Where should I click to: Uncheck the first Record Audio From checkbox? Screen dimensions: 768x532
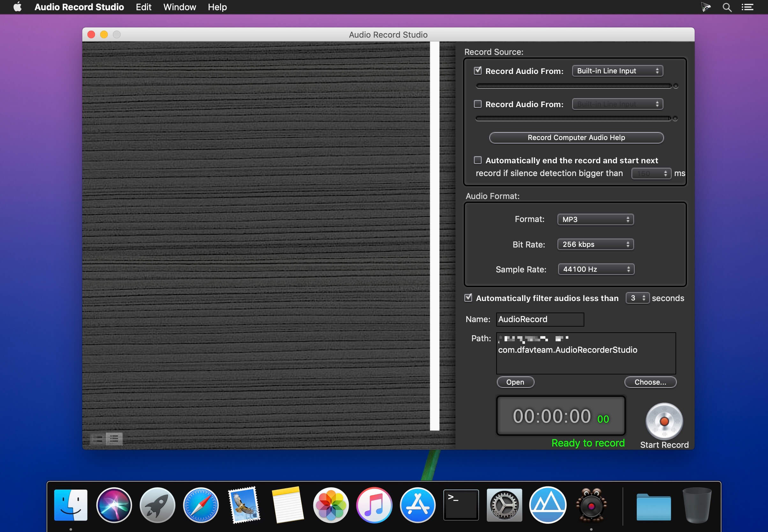click(x=478, y=71)
